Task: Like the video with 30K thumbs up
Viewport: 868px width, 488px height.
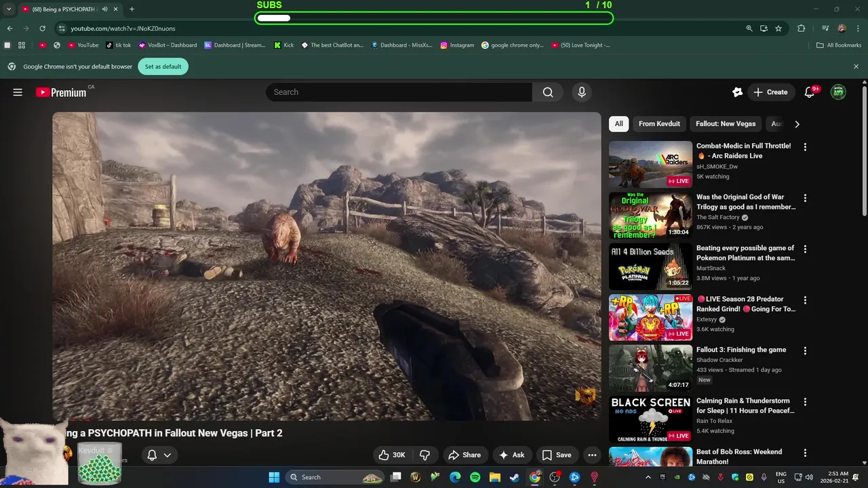Action: 392,455
